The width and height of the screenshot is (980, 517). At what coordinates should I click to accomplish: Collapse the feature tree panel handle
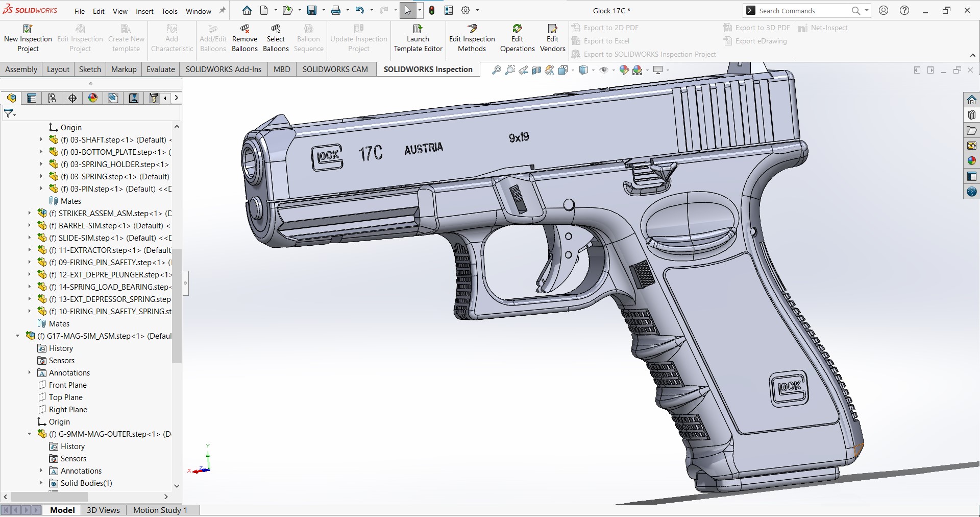coord(185,283)
